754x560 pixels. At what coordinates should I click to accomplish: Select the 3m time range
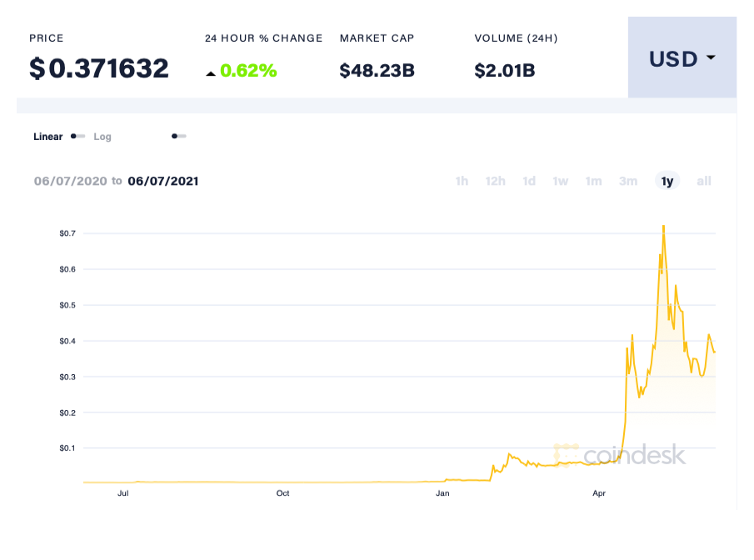click(x=627, y=181)
